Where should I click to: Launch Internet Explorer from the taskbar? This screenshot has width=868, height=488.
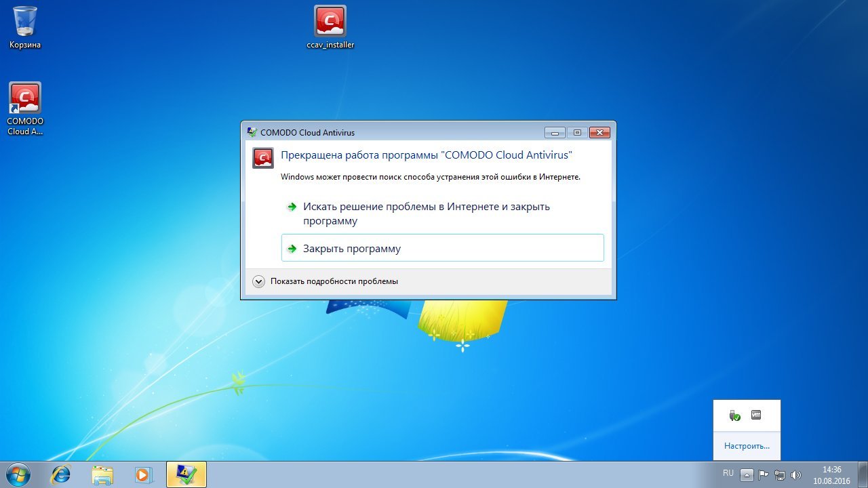(x=60, y=474)
